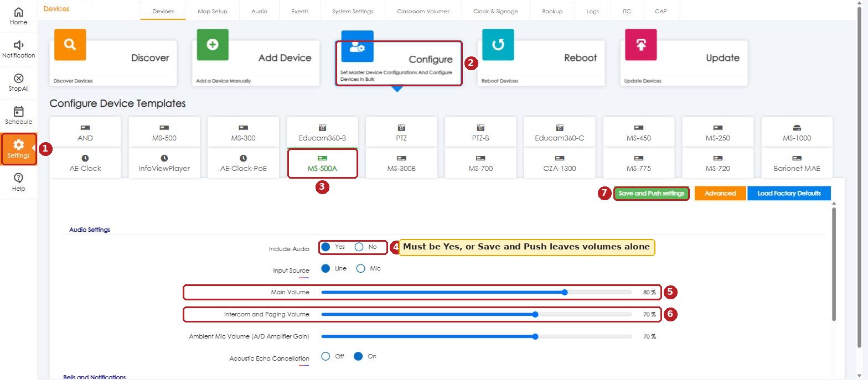Turn Acoustic Echo Cancellation On

pyautogui.click(x=358, y=356)
